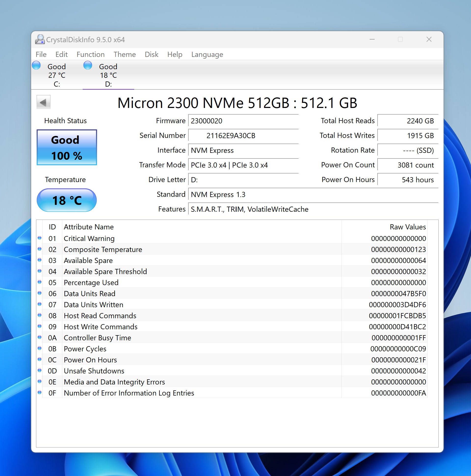Select the Percentage Used attribute row
The height and width of the screenshot is (476, 471).
pyautogui.click(x=232, y=283)
